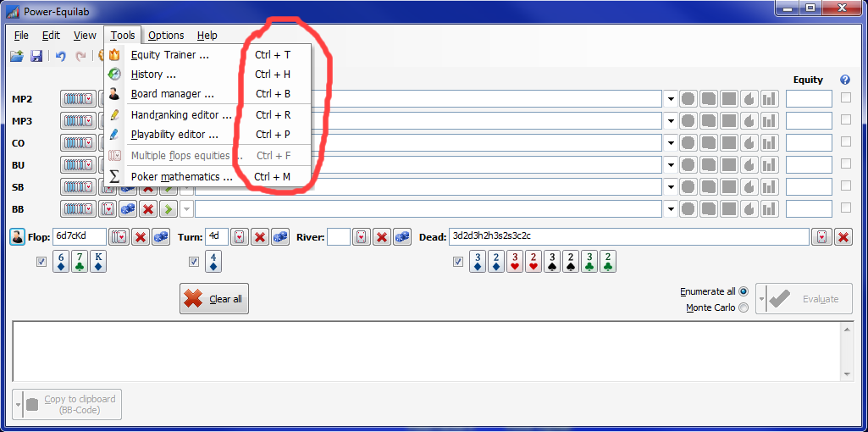Uncheck the checkbox beside the dead cards

458,262
